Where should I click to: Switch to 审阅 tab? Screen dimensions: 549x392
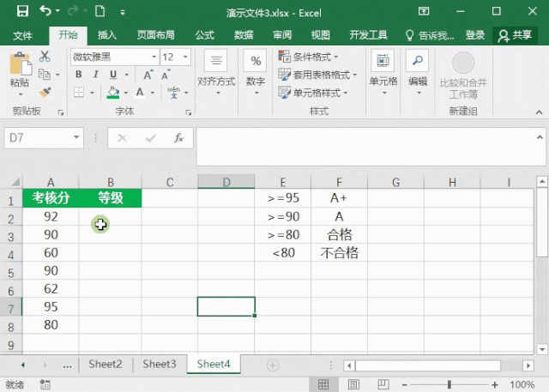point(282,35)
